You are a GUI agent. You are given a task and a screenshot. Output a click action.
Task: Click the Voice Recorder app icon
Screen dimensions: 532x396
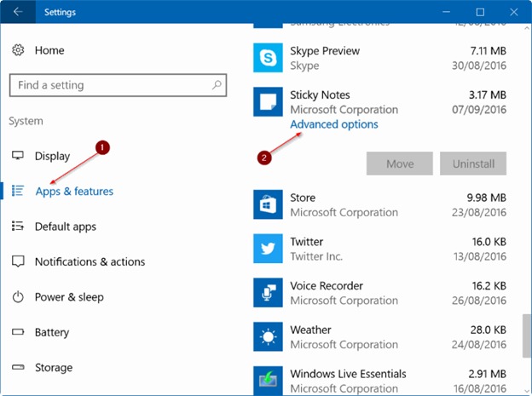(x=268, y=293)
